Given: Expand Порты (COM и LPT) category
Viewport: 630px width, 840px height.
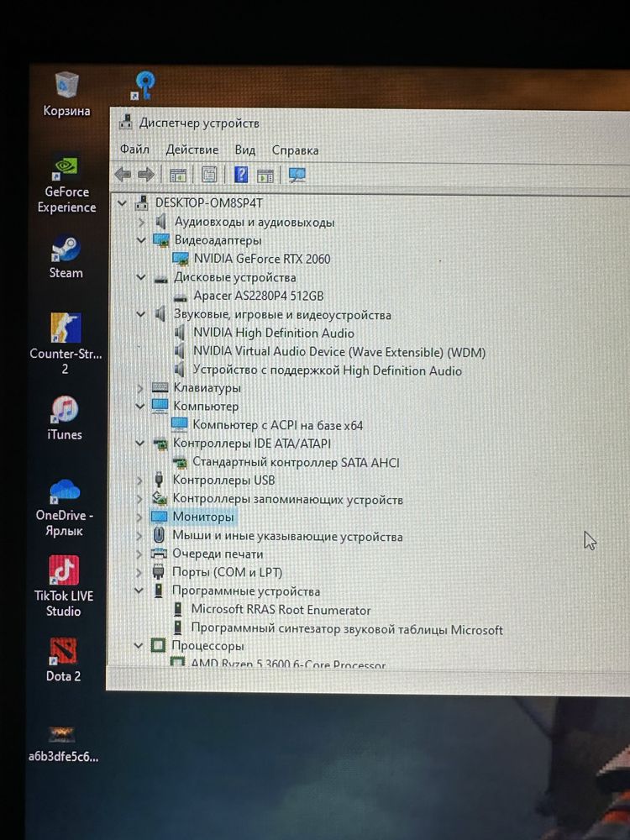Looking at the screenshot, I should [139, 572].
